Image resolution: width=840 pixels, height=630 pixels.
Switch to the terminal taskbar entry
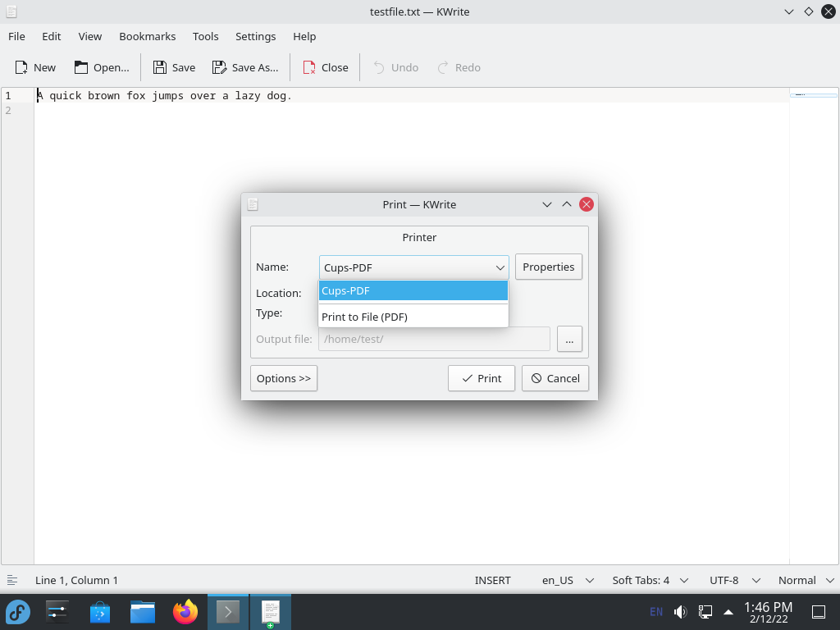(x=228, y=612)
